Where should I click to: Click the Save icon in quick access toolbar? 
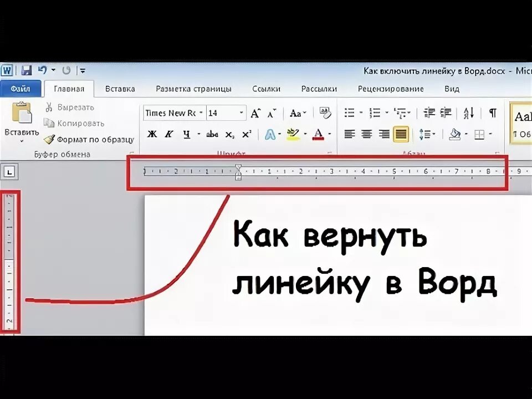point(27,70)
